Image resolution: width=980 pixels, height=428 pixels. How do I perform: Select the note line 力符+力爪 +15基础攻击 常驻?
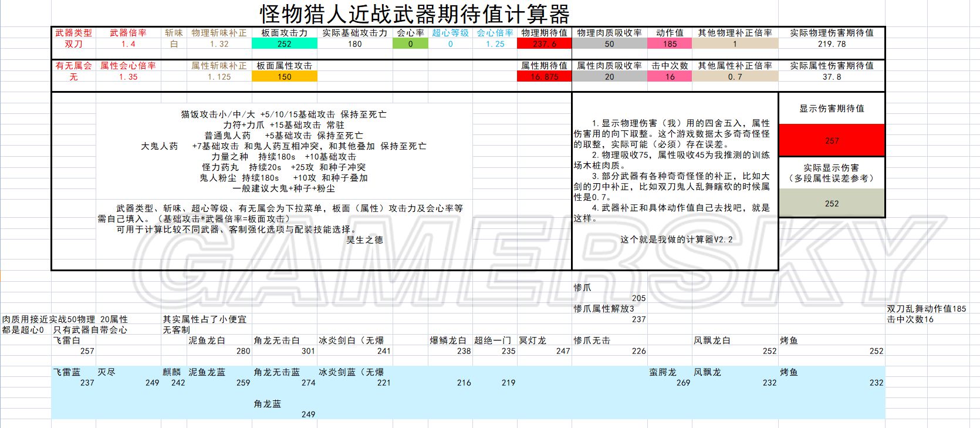(284, 125)
